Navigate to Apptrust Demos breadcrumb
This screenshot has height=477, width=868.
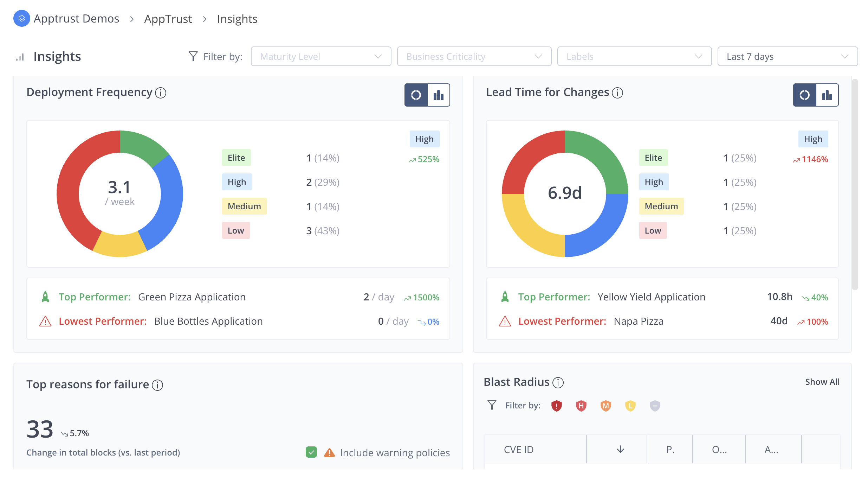(76, 19)
